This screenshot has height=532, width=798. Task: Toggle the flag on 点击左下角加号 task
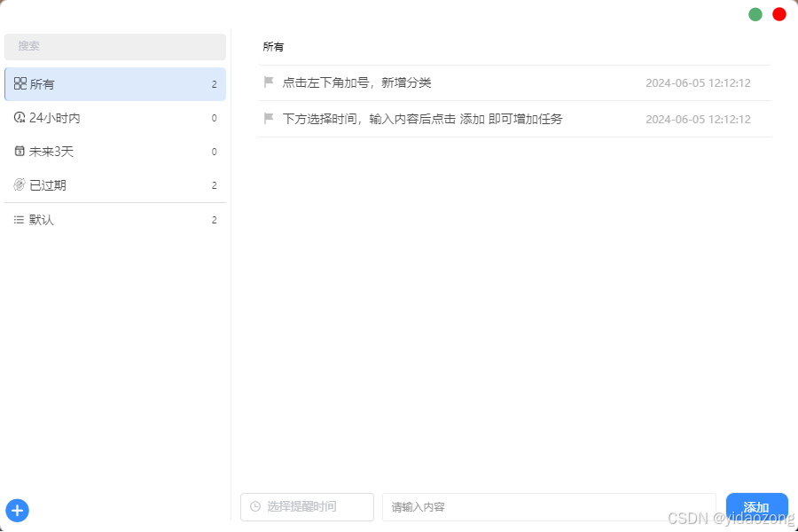point(269,82)
